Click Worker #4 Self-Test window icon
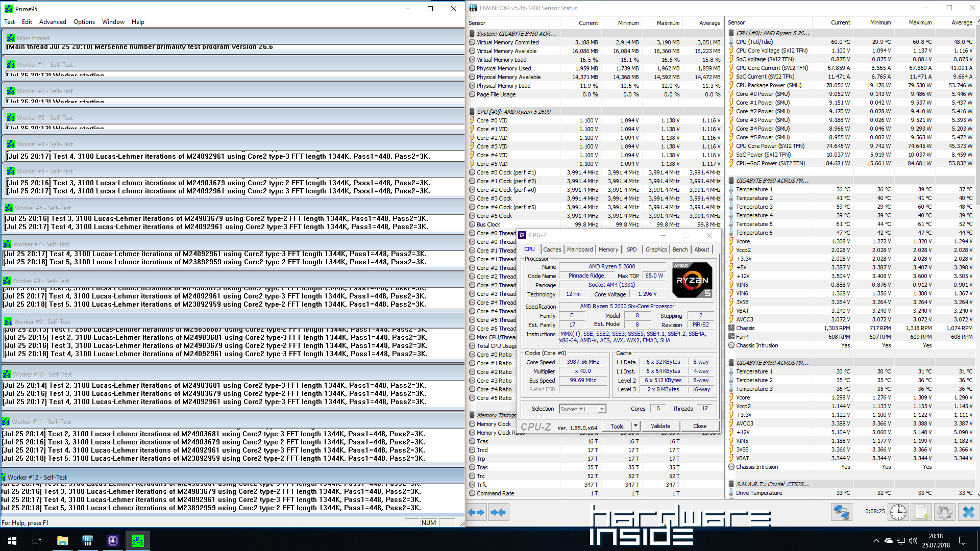 [11, 144]
